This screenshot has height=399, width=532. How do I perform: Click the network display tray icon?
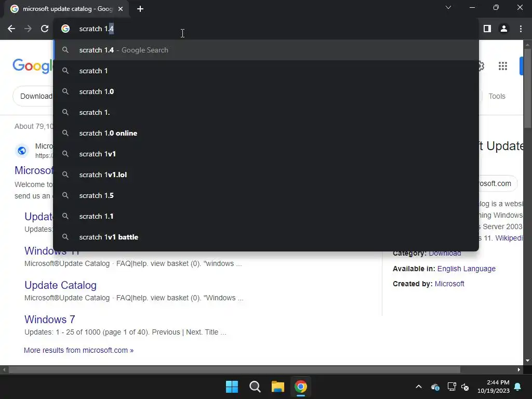[x=451, y=387]
